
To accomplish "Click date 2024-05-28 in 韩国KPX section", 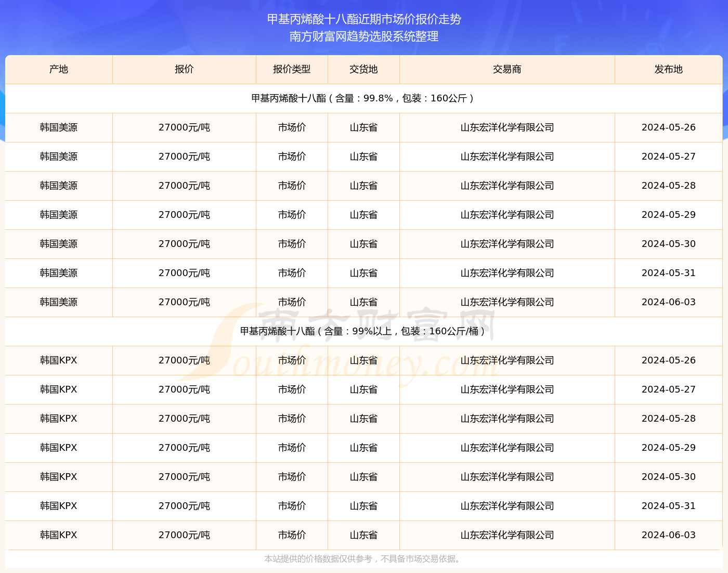I will click(669, 419).
